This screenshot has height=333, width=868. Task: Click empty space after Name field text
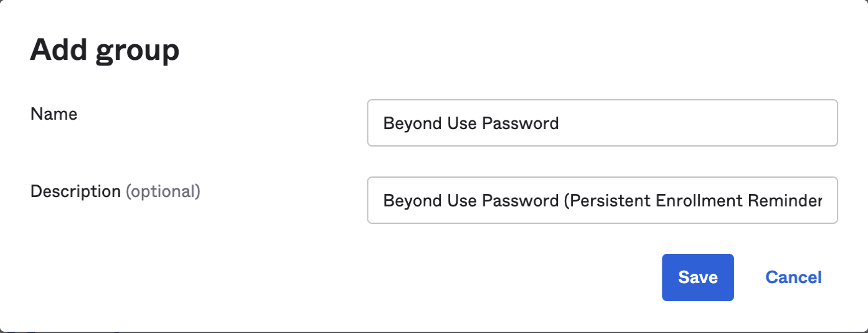697,123
